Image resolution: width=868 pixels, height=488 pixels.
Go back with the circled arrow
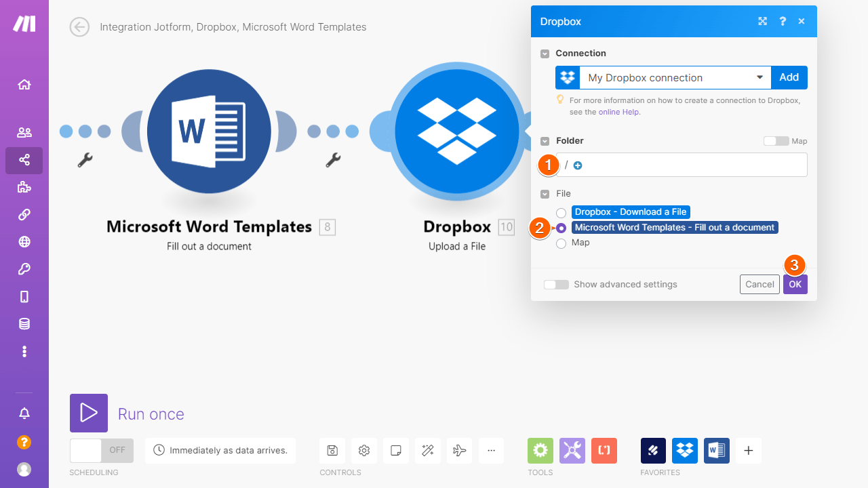pos(80,27)
